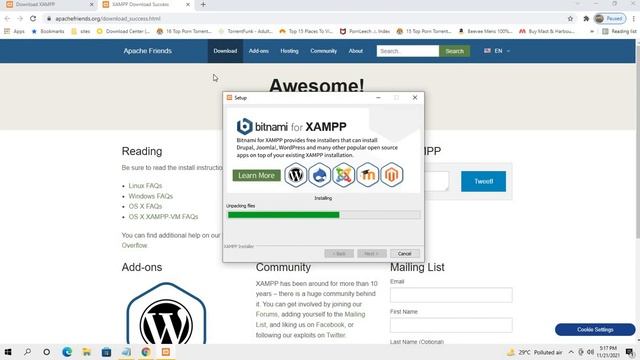
Task: Open action center notifications icon
Action: pyautogui.click(x=629, y=352)
